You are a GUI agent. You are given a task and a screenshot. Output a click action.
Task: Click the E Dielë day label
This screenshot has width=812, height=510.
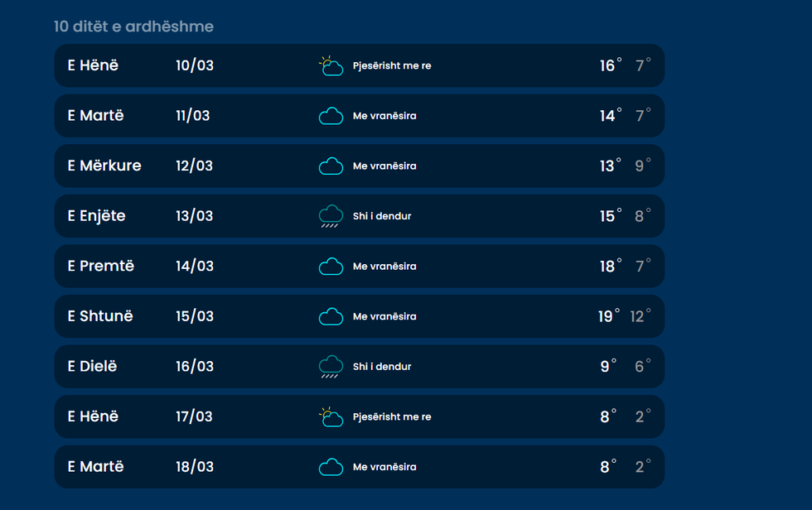[92, 367]
